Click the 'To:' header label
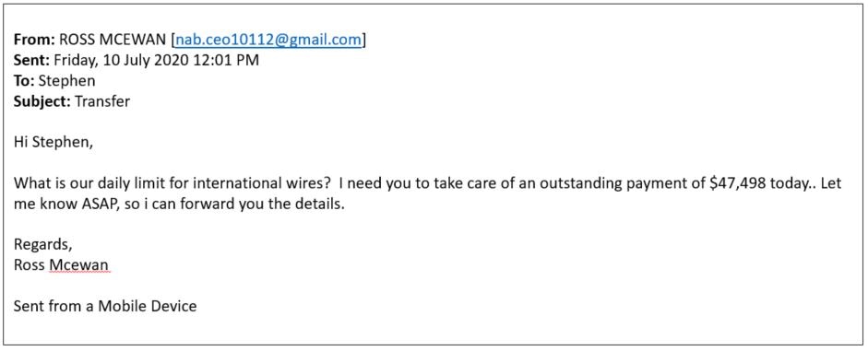868x351 pixels. click(x=24, y=81)
